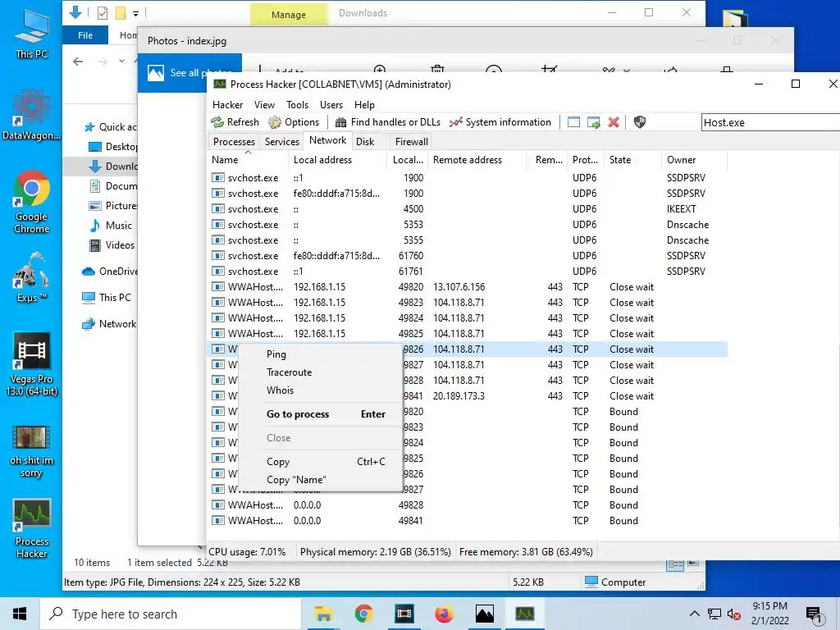Click Free memory in the status bar
The width and height of the screenshot is (840, 630).
tap(526, 552)
